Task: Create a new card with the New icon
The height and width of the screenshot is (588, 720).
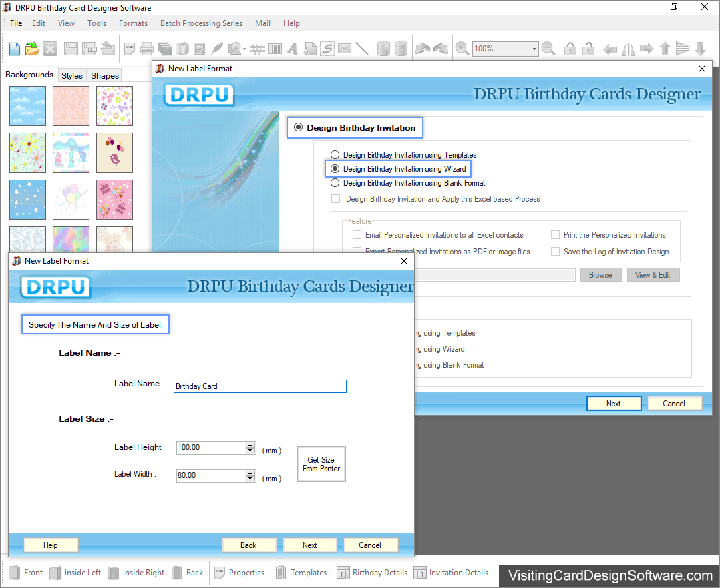Action: coord(14,49)
